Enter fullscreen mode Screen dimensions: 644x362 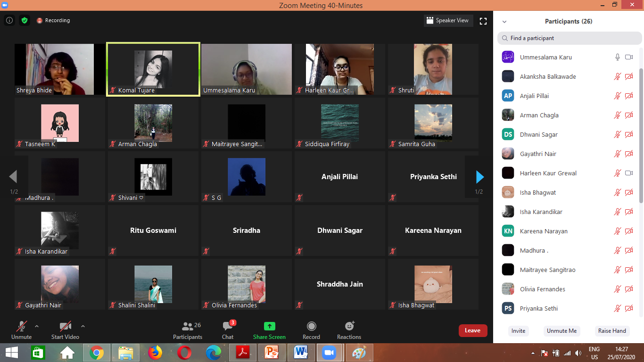pyautogui.click(x=483, y=20)
